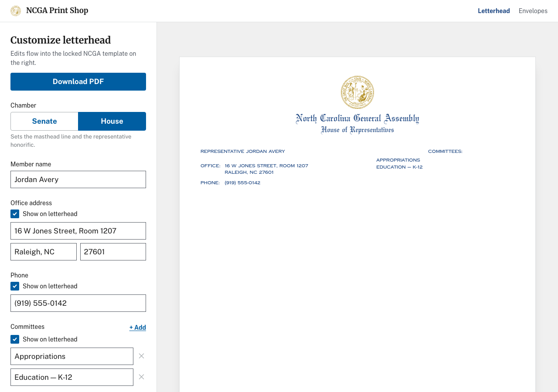Switch to the Envelopes tab
This screenshot has height=392, width=558.
click(533, 11)
